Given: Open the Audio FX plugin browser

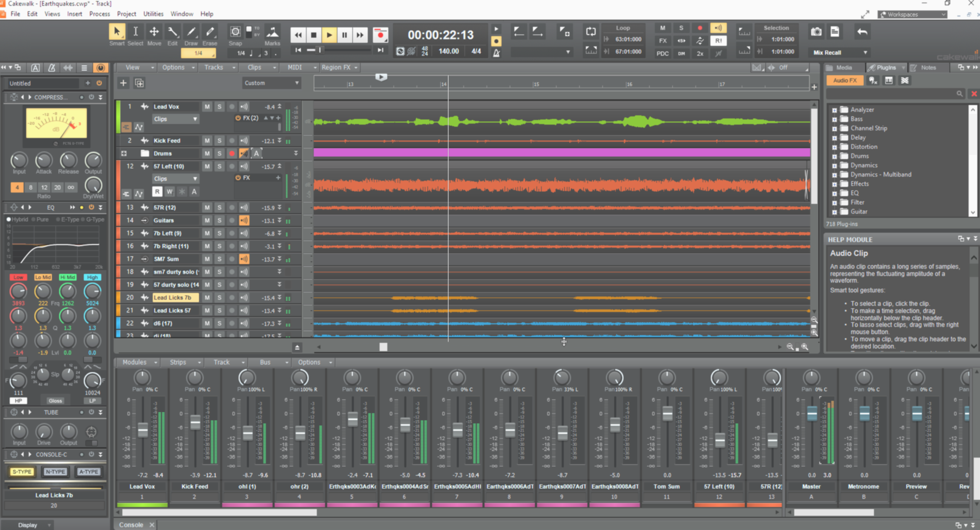Looking at the screenshot, I should (x=845, y=80).
